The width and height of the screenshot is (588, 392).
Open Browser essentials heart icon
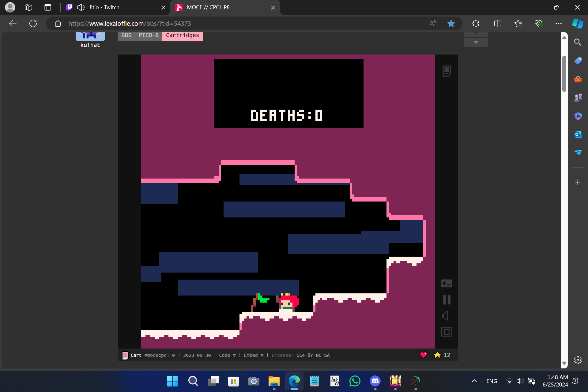(x=538, y=23)
